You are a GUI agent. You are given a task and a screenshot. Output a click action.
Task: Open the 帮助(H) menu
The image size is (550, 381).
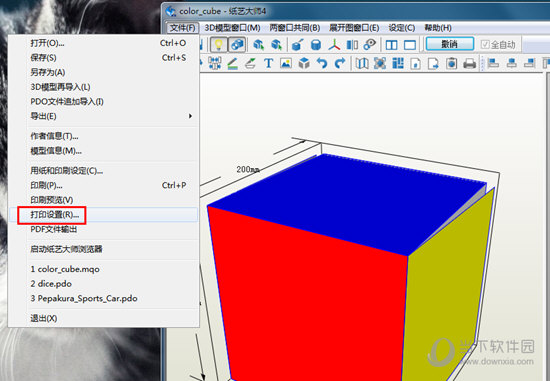click(x=438, y=28)
